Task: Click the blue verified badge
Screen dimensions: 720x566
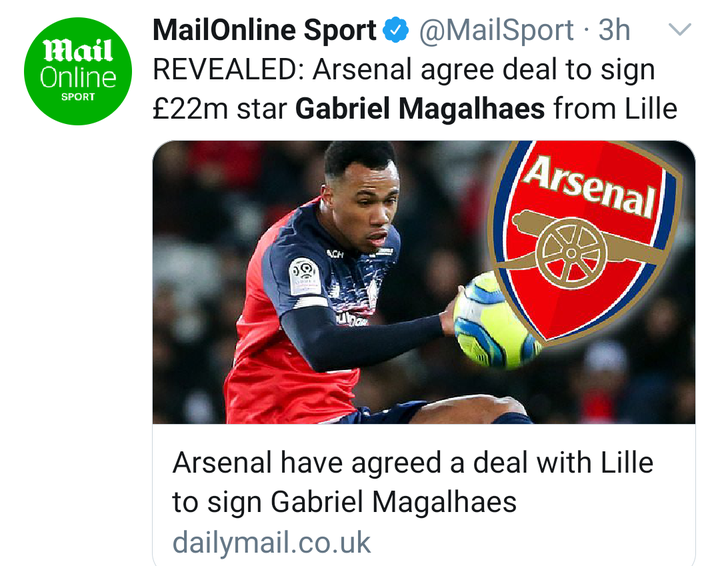Action: pos(396,32)
